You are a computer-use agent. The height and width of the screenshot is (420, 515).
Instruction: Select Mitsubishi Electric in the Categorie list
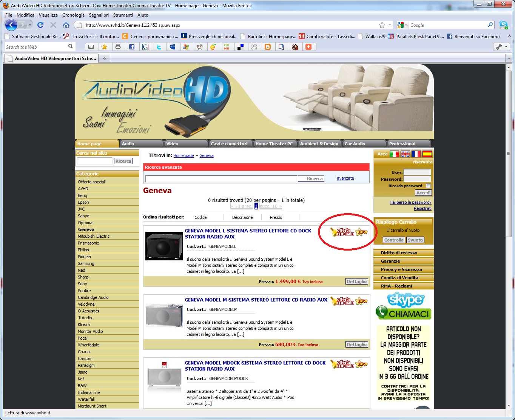pyautogui.click(x=94, y=236)
